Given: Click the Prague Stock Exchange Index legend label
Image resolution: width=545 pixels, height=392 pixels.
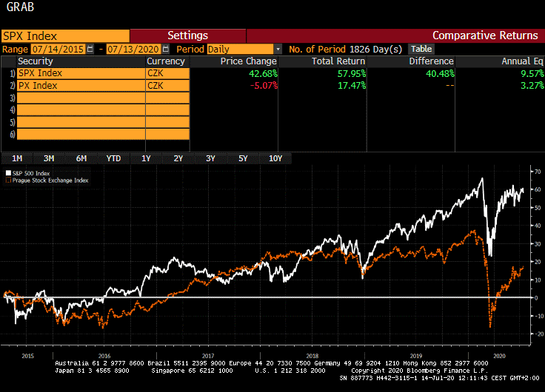Looking at the screenshot, I should (x=50, y=180).
